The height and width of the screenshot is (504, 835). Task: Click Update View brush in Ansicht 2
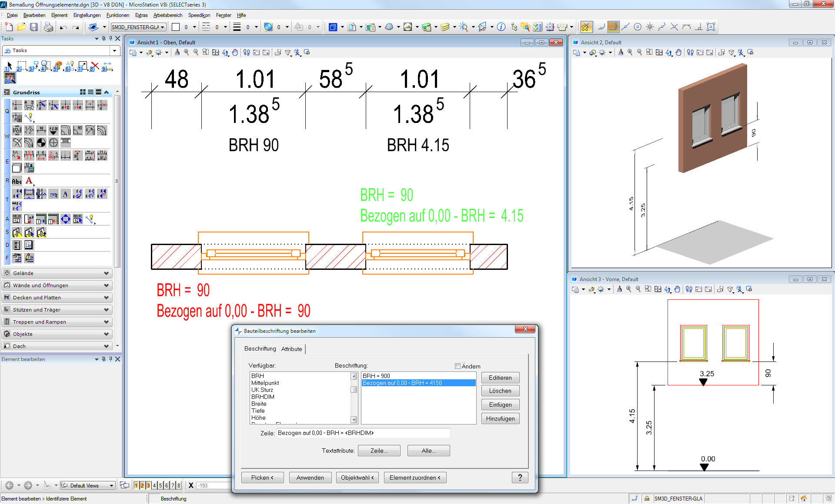(x=621, y=52)
